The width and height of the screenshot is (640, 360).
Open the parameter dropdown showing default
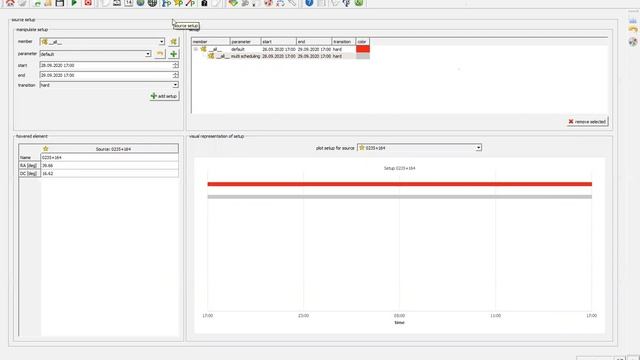(96, 54)
